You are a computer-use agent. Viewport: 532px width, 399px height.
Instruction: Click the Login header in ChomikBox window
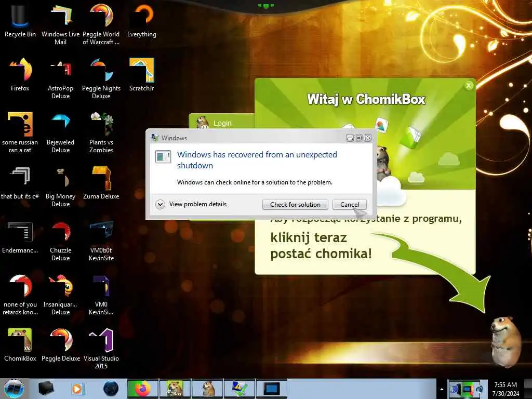222,123
